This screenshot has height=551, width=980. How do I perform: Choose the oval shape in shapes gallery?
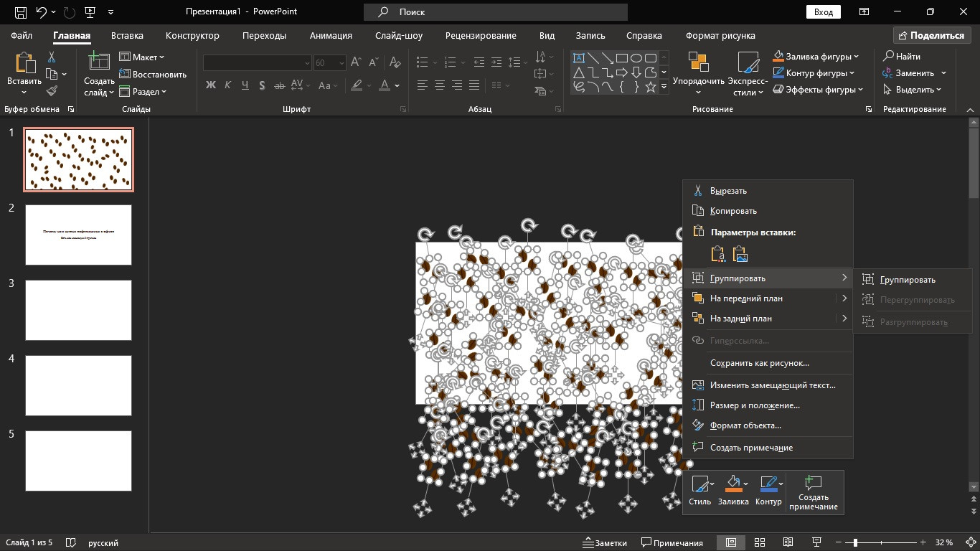(x=636, y=58)
